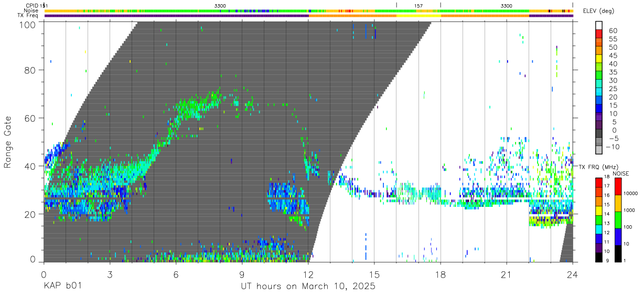Click the '9' tick on UT hours axis
The width and height of the screenshot is (644, 297).
tap(242, 274)
